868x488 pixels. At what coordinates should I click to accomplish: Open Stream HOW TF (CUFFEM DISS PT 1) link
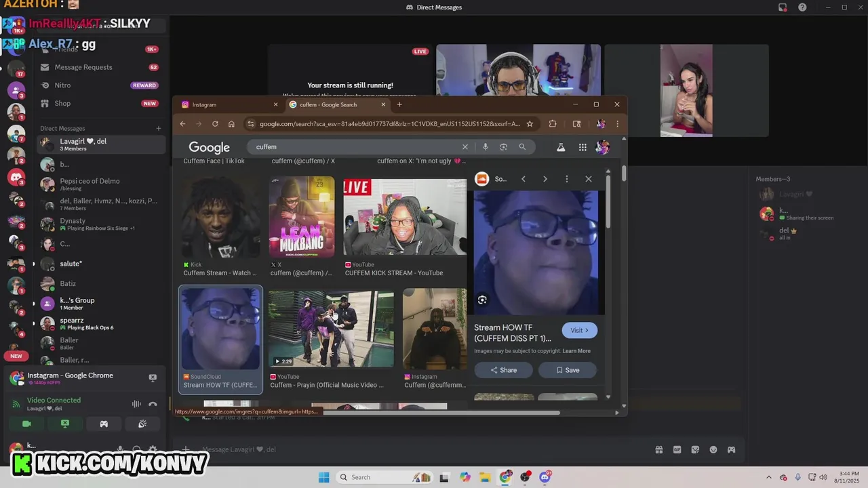[513, 333]
